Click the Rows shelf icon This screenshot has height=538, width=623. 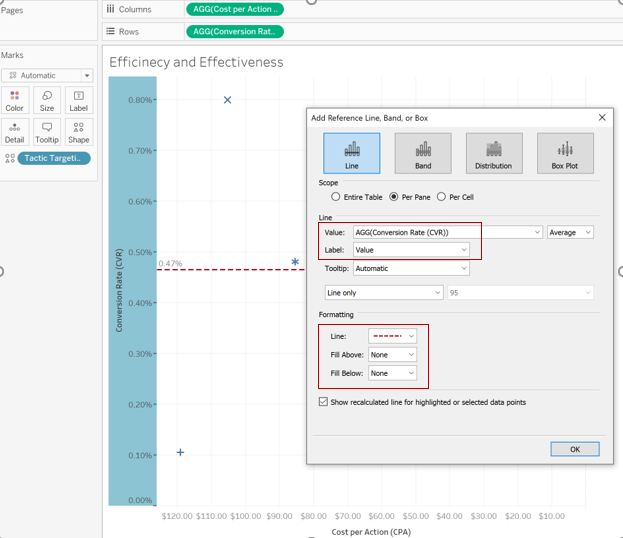110,31
